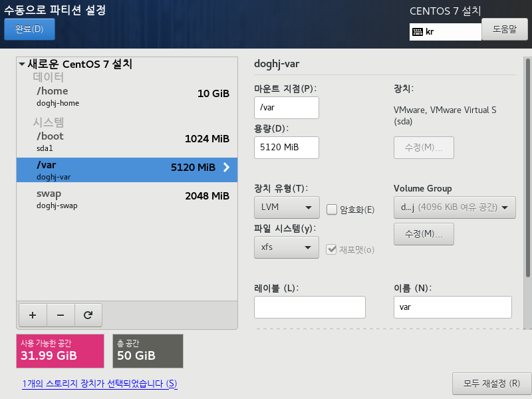This screenshot has height=399, width=532.
Task: Open the storage devices selected link
Action: pyautogui.click(x=100, y=384)
